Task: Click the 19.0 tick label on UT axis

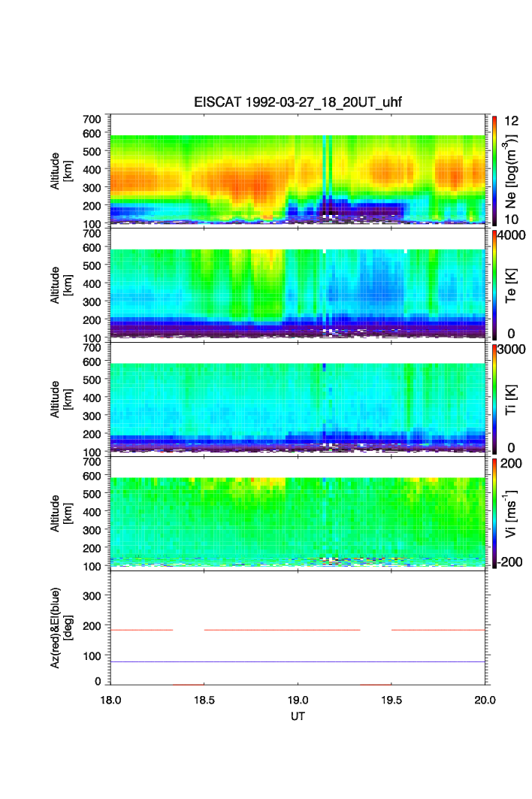Action: point(298,700)
